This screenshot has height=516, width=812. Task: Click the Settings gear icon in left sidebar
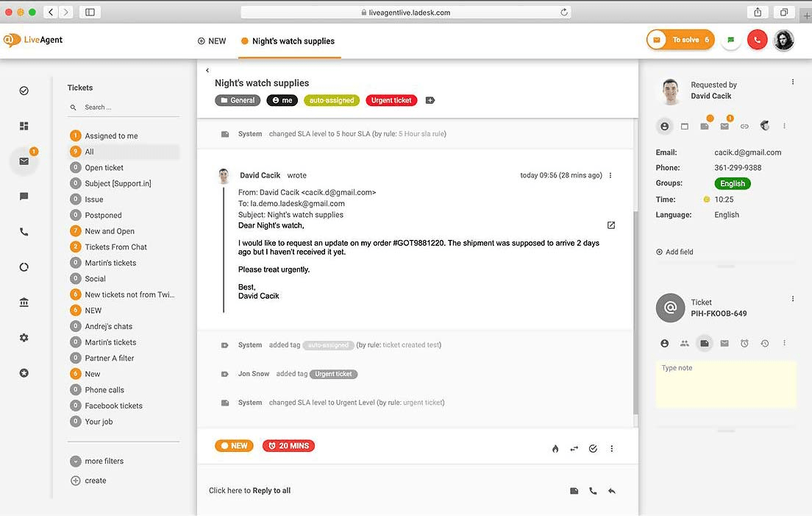pyautogui.click(x=24, y=337)
